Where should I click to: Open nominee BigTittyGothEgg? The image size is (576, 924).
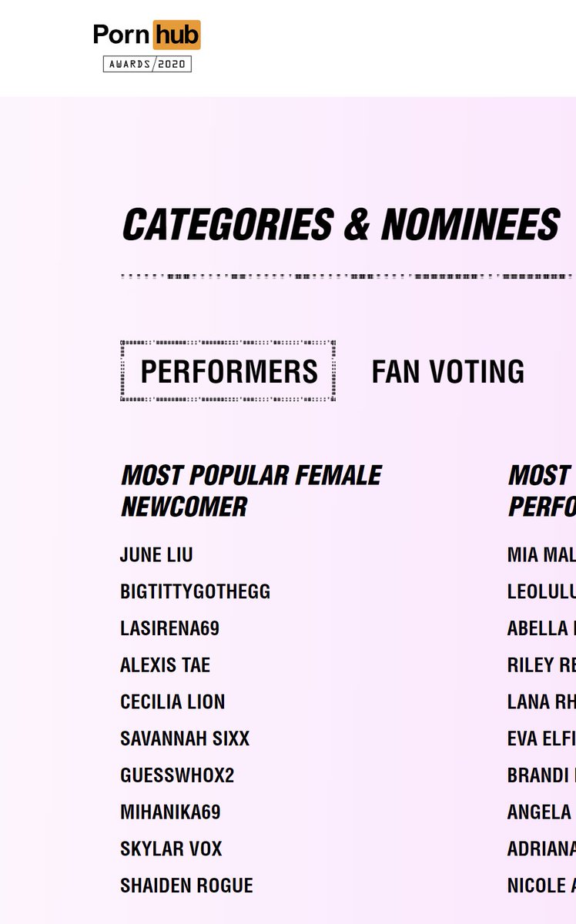click(x=195, y=592)
